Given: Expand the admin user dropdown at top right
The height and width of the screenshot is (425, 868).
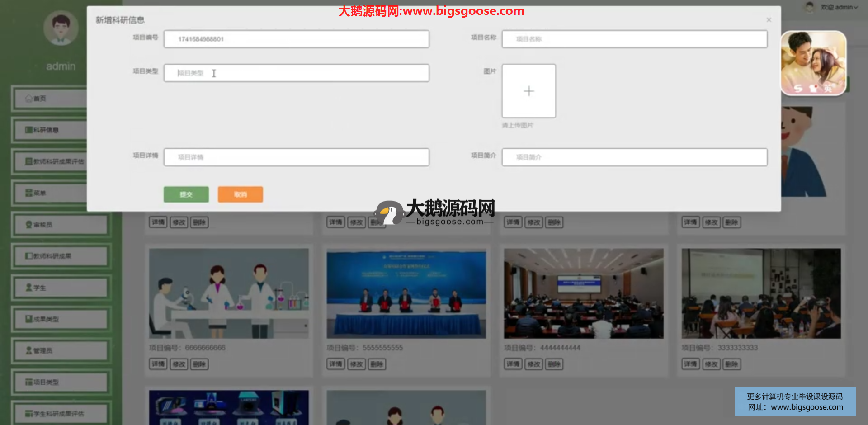Looking at the screenshot, I should point(839,7).
